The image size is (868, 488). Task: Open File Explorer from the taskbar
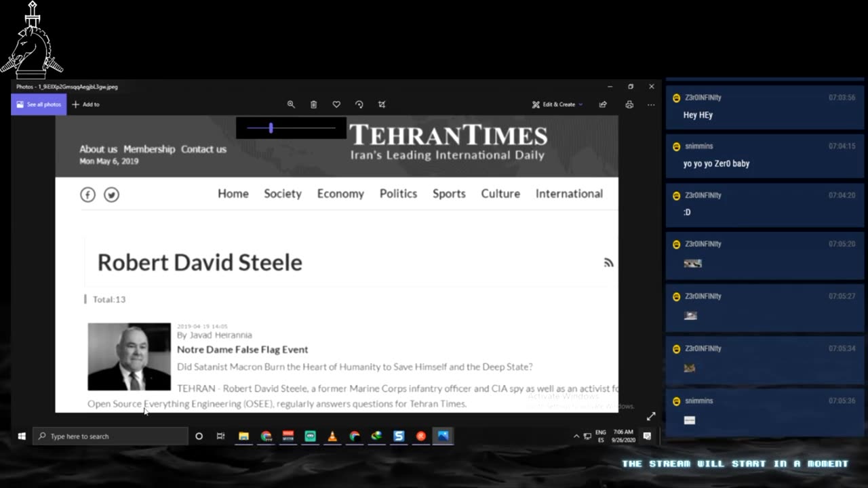point(243,436)
